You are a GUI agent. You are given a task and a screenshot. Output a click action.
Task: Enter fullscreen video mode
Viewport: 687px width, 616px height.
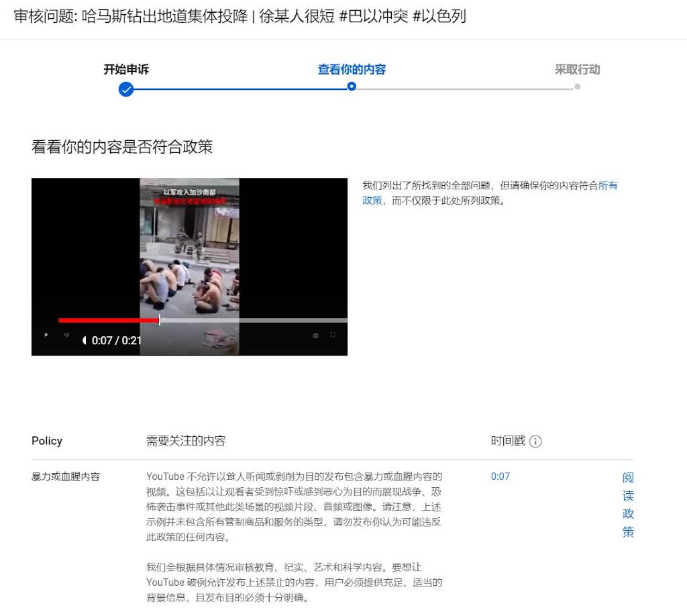333,335
